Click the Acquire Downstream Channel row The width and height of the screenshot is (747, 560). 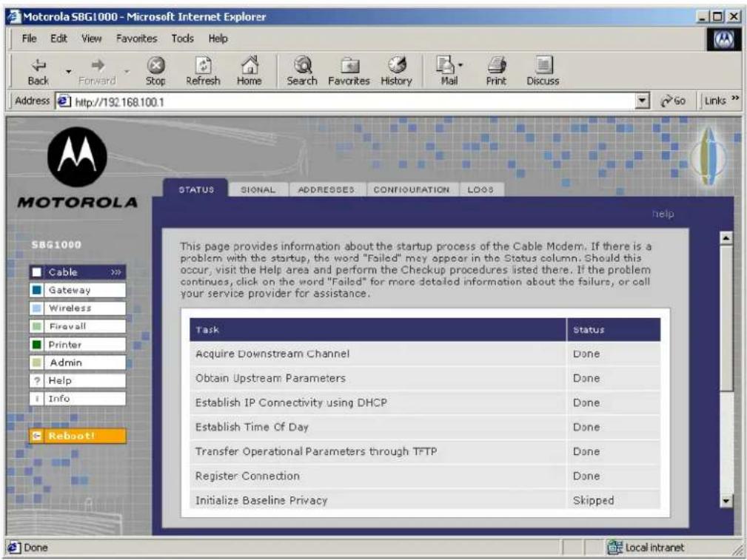click(x=425, y=354)
